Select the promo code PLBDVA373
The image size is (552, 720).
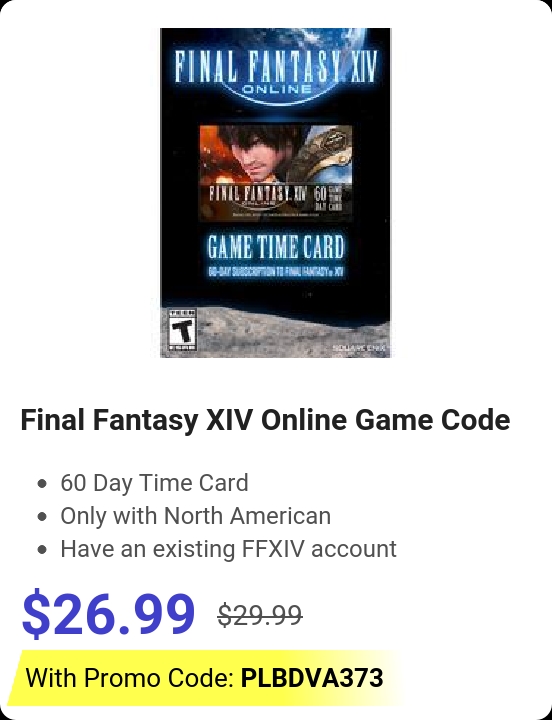312,678
